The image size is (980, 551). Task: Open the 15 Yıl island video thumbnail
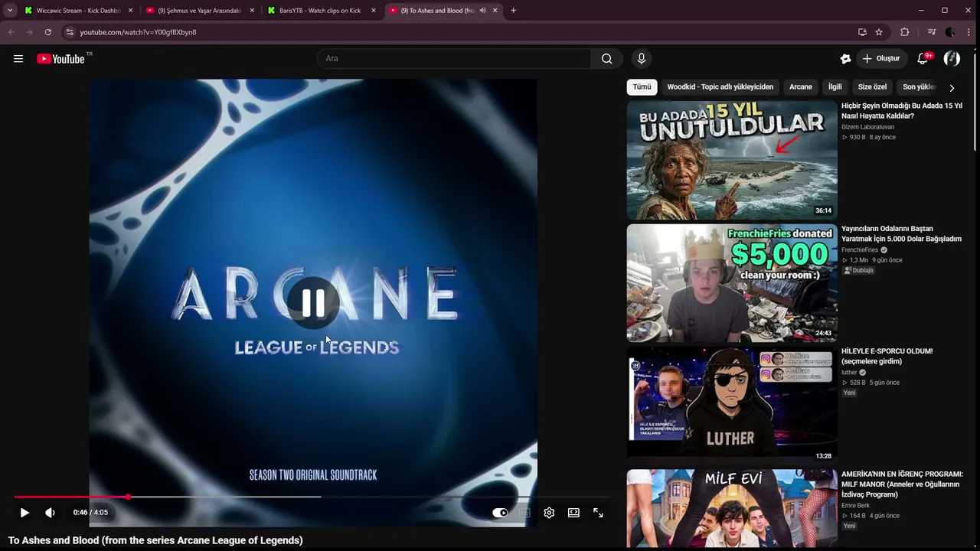(732, 161)
